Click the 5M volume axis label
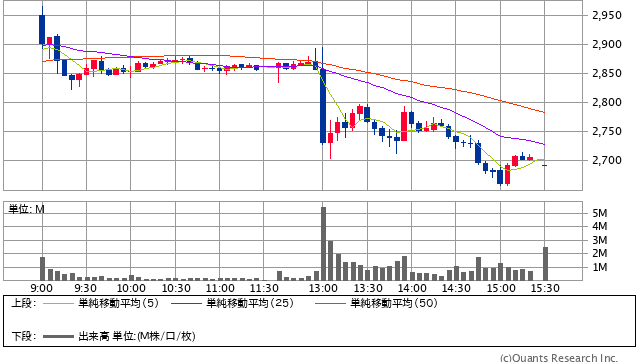Image resolution: width=638 pixels, height=362 pixels. pyautogui.click(x=600, y=213)
